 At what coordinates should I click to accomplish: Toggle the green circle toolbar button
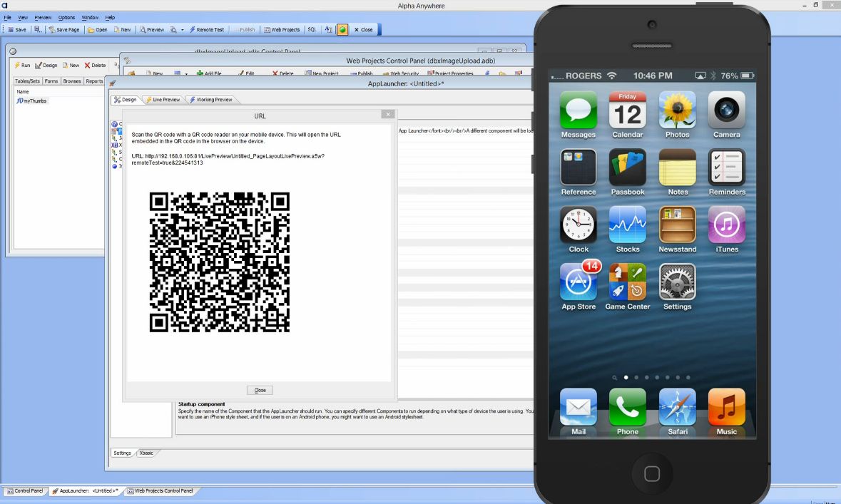[x=342, y=29]
